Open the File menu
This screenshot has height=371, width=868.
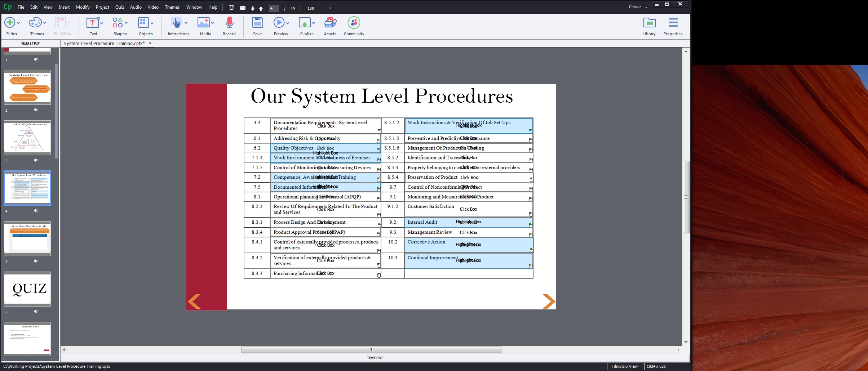(x=21, y=7)
